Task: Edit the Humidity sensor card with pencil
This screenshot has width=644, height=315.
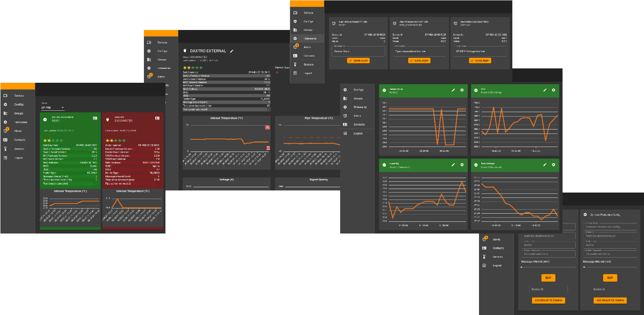Action: (x=453, y=164)
